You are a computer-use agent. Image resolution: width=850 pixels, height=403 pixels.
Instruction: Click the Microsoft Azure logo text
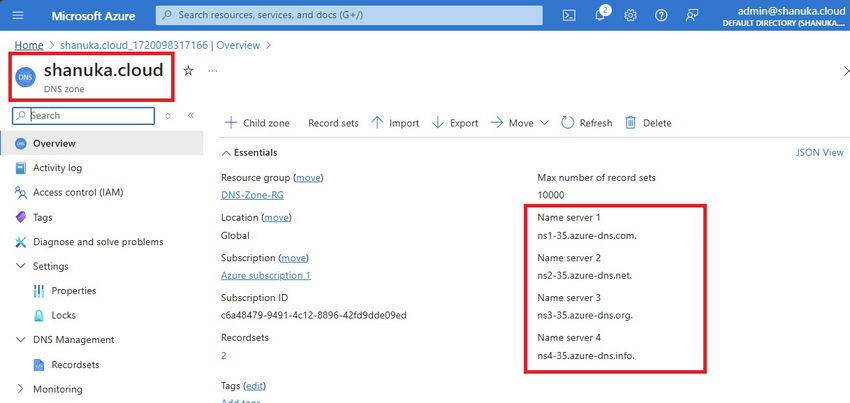[93, 16]
